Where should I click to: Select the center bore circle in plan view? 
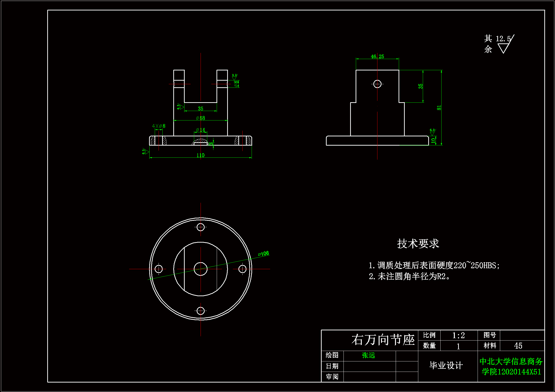coord(201,269)
